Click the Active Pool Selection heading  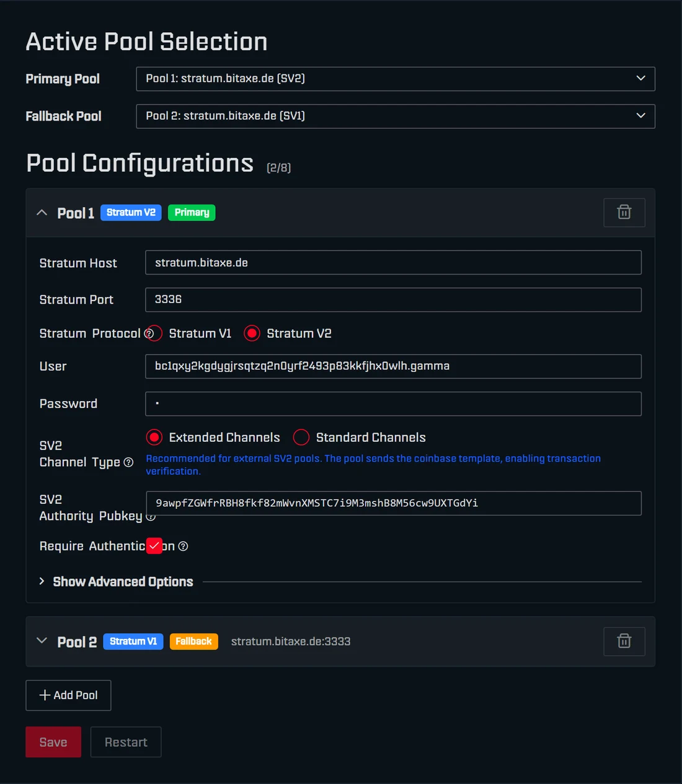tap(147, 42)
